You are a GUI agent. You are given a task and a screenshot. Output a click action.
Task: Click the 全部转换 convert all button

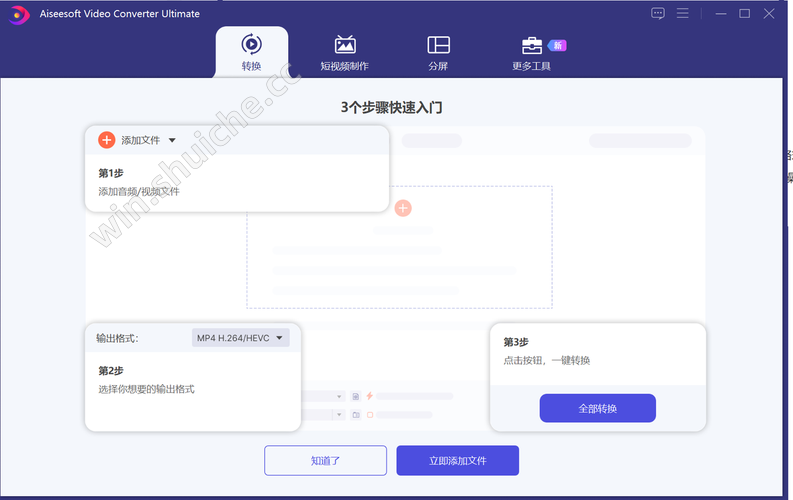click(x=598, y=408)
